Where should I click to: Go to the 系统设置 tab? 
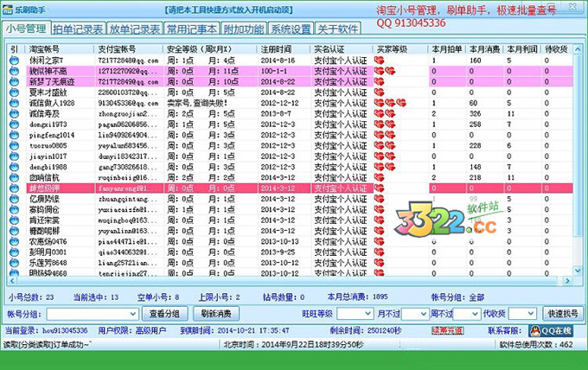pyautogui.click(x=291, y=29)
